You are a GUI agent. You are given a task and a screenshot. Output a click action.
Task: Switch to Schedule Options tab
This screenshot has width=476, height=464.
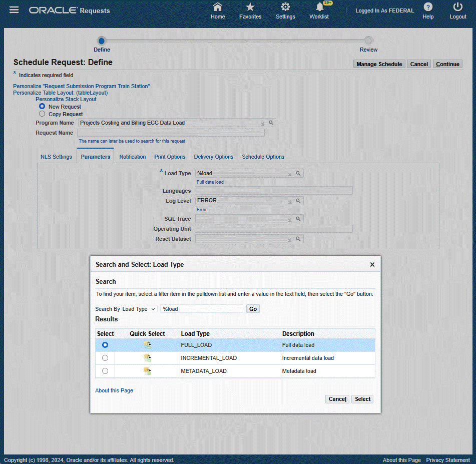pos(263,157)
